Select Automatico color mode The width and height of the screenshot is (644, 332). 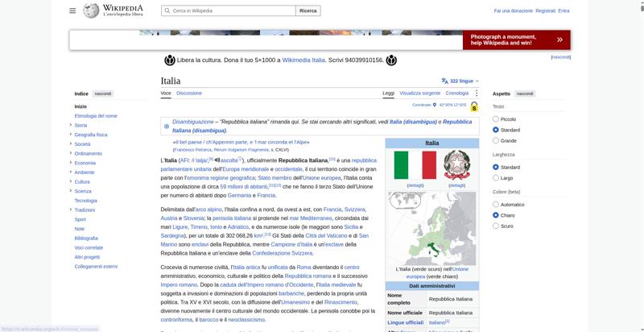tap(496, 205)
